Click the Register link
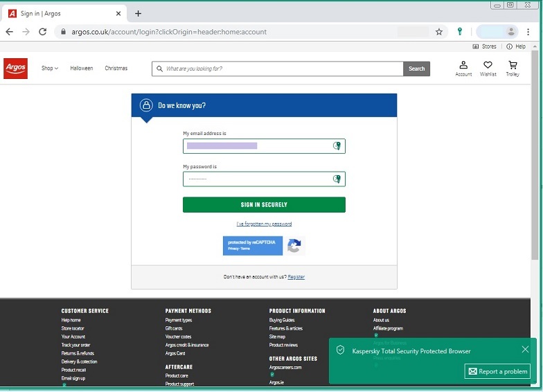Viewport: 543px width, 392px height. (x=296, y=277)
